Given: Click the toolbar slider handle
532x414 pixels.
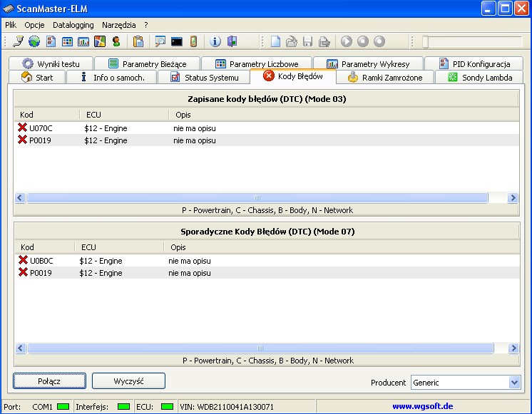Looking at the screenshot, I should [425, 41].
